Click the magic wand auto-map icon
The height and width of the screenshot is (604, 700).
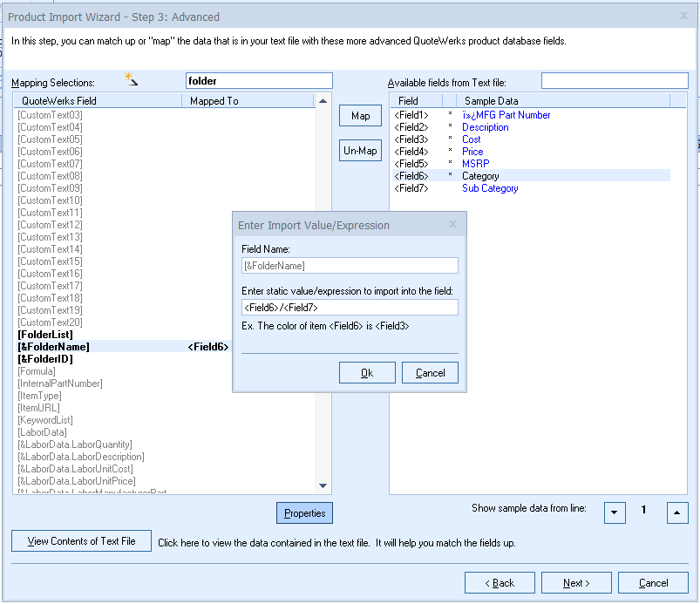click(132, 79)
